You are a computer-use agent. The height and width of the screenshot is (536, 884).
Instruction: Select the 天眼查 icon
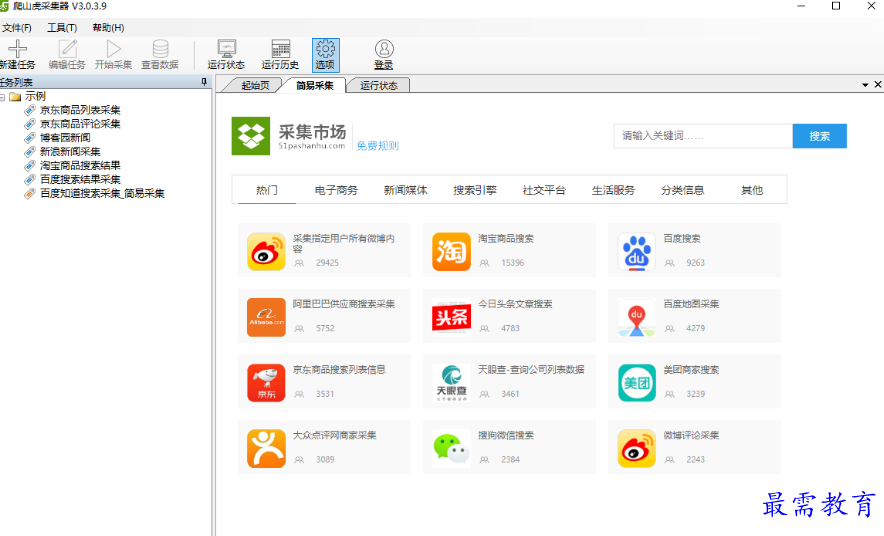tap(452, 383)
